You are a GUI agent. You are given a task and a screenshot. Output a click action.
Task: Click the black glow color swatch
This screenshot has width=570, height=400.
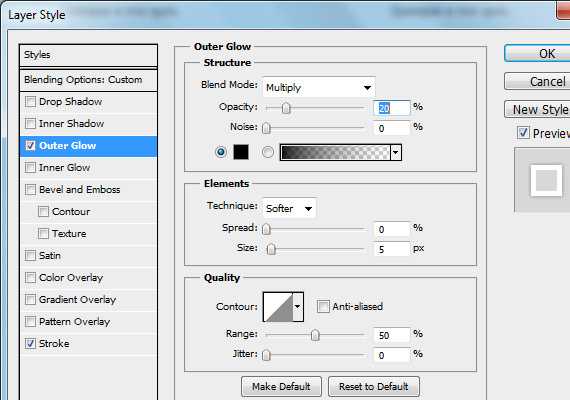click(x=241, y=152)
